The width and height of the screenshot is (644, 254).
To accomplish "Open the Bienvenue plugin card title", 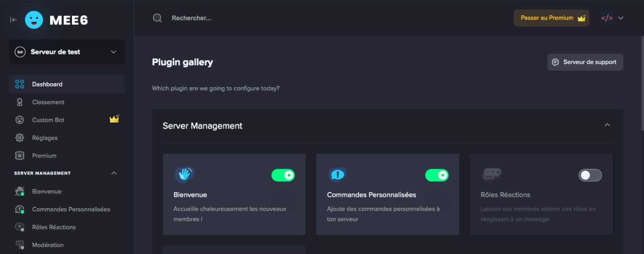I will 190,195.
